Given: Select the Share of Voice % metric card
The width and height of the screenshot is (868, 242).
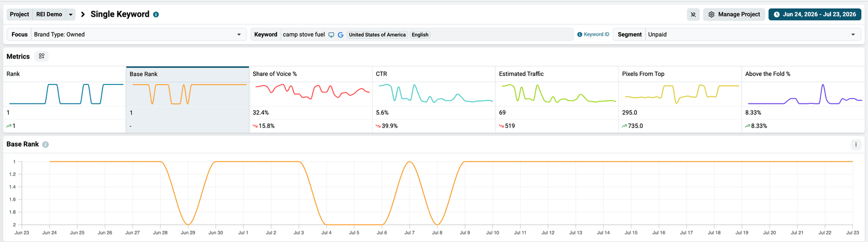Looking at the screenshot, I should coord(311,100).
